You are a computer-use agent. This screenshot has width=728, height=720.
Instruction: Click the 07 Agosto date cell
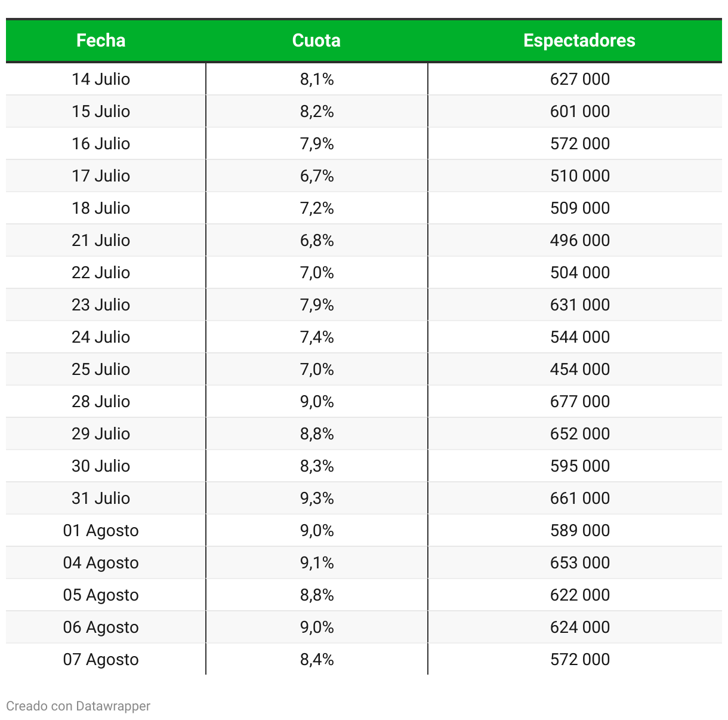coord(101,660)
